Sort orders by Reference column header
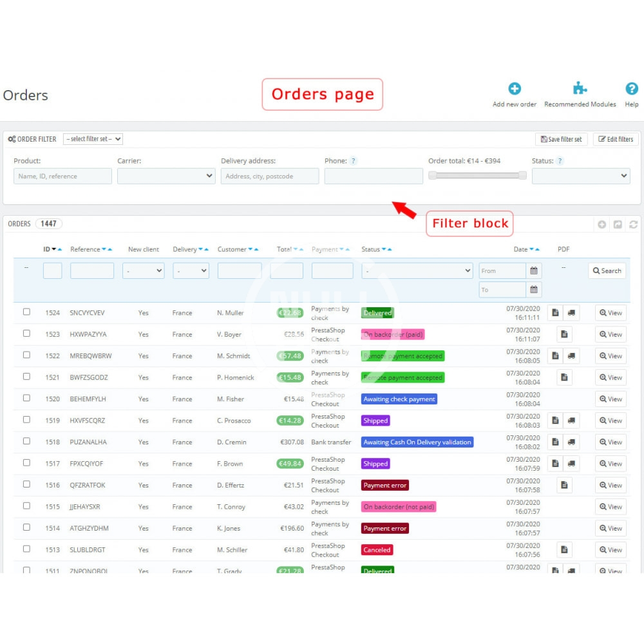 point(85,249)
